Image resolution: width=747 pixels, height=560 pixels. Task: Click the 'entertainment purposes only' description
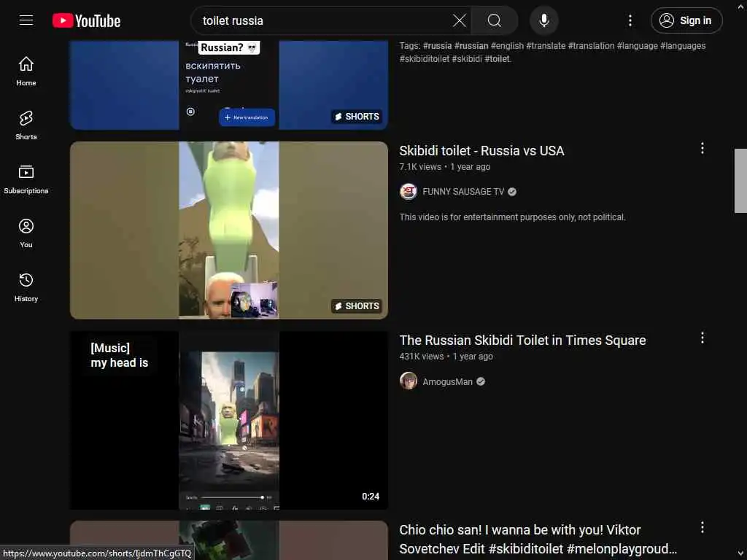(x=512, y=217)
